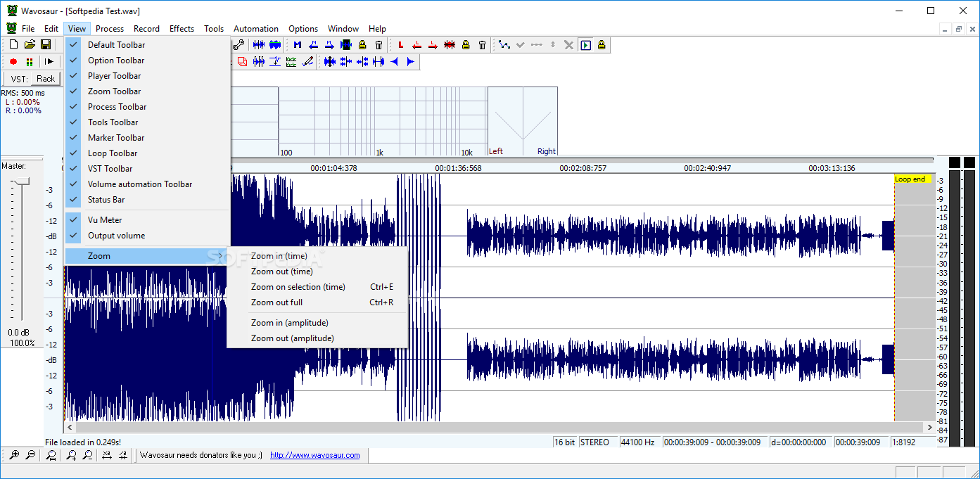980x479 pixels.
Task: Click the pencil edit tool icon
Action: pyautogui.click(x=307, y=62)
